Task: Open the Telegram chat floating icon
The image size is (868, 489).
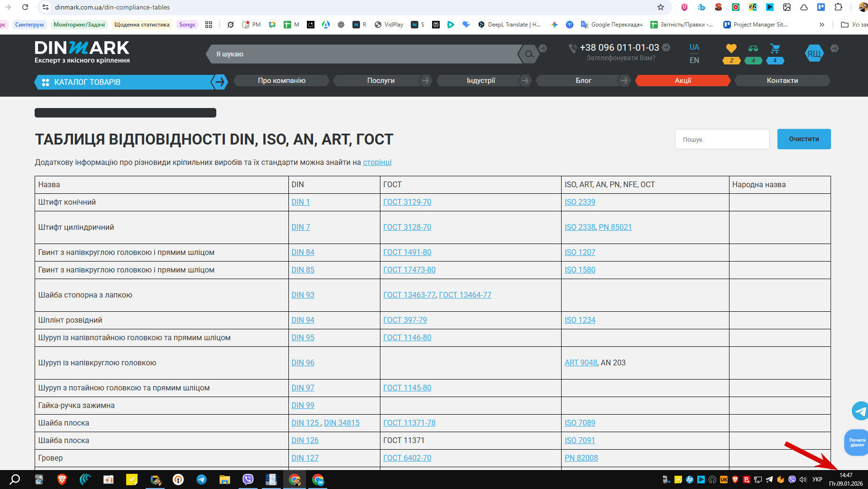Action: coord(860,411)
